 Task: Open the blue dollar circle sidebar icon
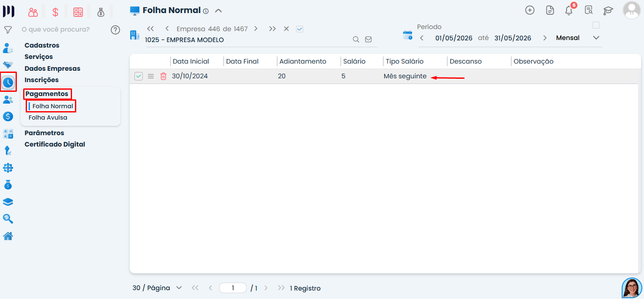[8, 117]
